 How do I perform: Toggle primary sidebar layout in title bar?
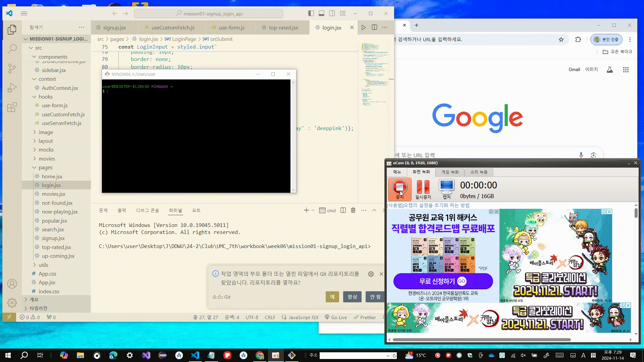(311, 13)
